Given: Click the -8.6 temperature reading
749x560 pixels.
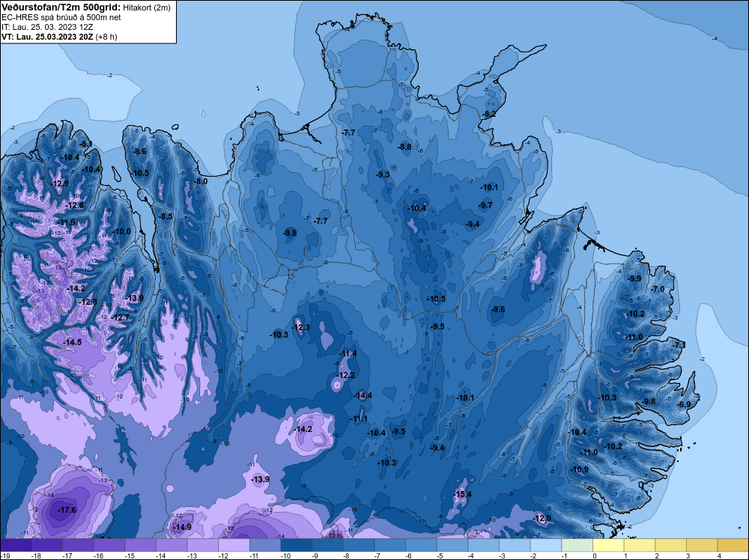Looking at the screenshot, I should click(139, 151).
